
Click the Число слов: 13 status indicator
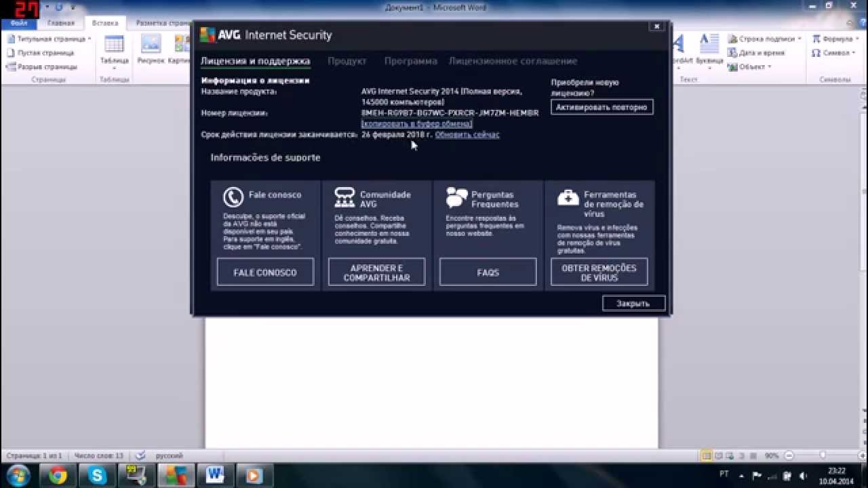(x=99, y=455)
